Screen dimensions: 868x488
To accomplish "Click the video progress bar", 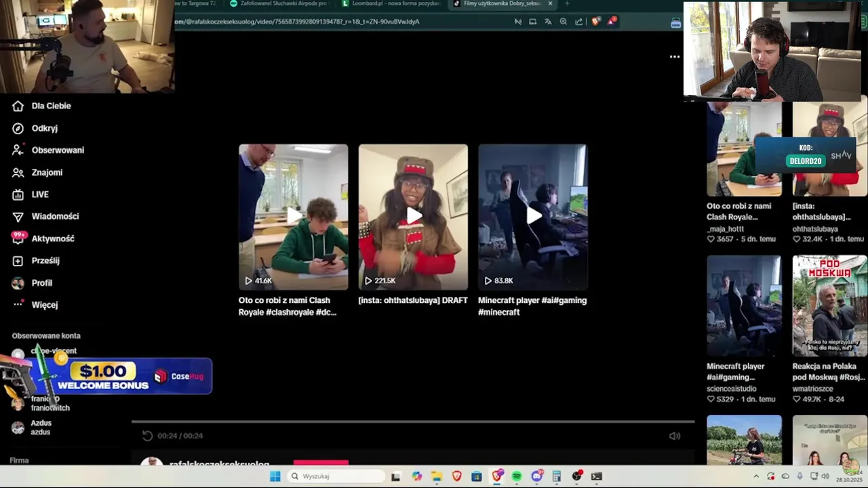I will tap(413, 422).
